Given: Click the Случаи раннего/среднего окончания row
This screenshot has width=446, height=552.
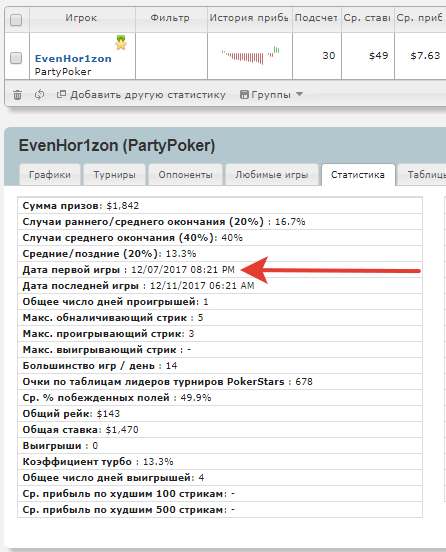Looking at the screenshot, I should [220, 222].
